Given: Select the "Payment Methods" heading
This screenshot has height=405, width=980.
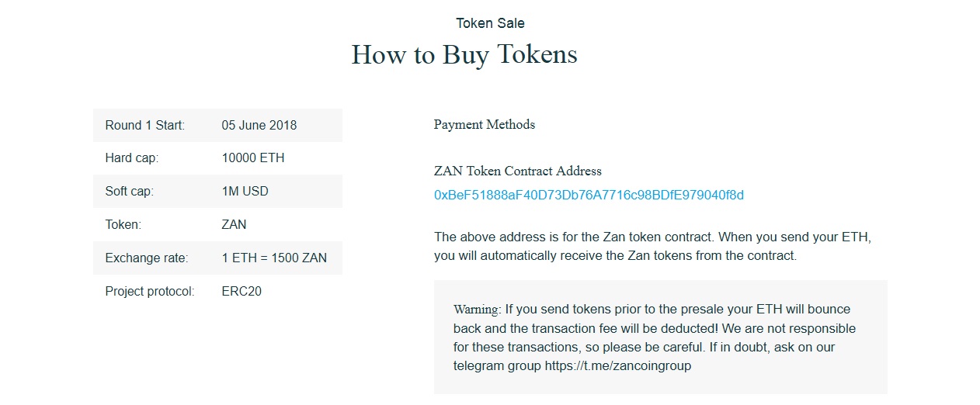Looking at the screenshot, I should click(x=484, y=124).
